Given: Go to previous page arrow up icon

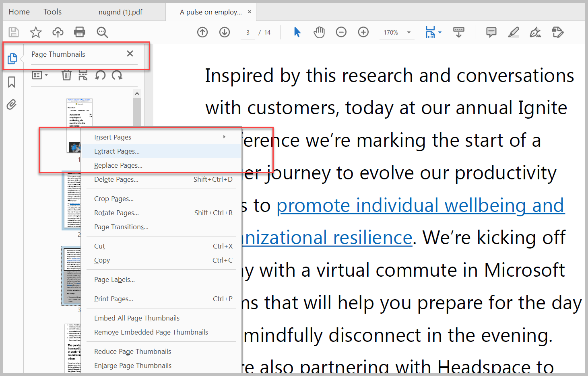Looking at the screenshot, I should (202, 32).
